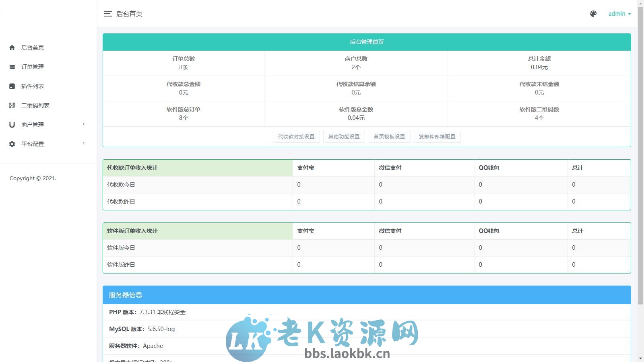This screenshot has width=644, height=362.
Task: Click the 后台首页 home icon in sidebar
Action: click(x=12, y=47)
